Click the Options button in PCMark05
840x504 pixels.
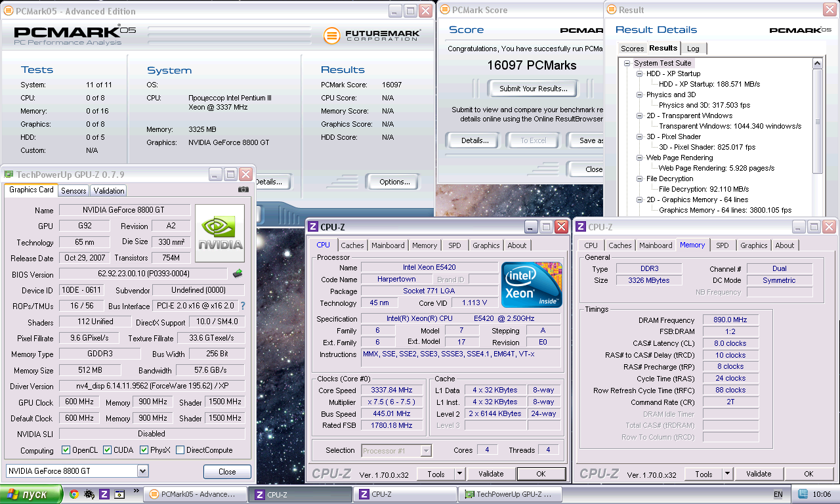pyautogui.click(x=394, y=182)
